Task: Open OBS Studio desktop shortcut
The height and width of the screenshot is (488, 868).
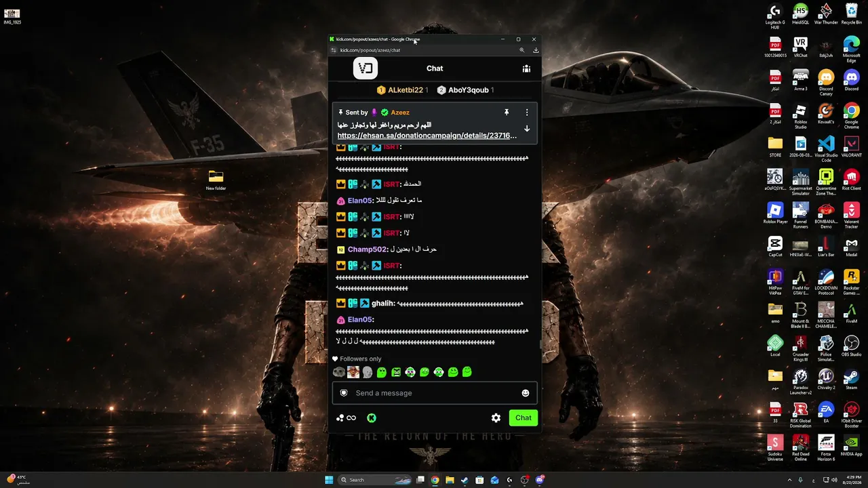Action: point(852,346)
